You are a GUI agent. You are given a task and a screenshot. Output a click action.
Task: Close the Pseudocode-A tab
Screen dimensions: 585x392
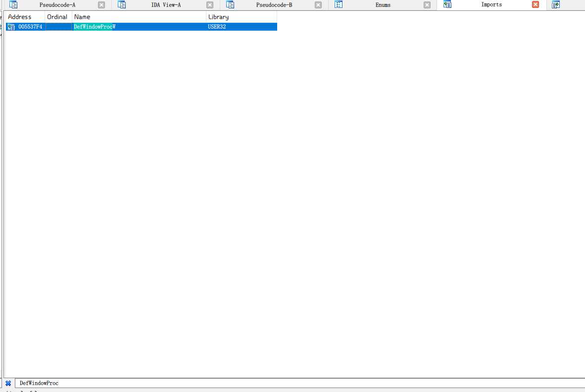coord(101,5)
